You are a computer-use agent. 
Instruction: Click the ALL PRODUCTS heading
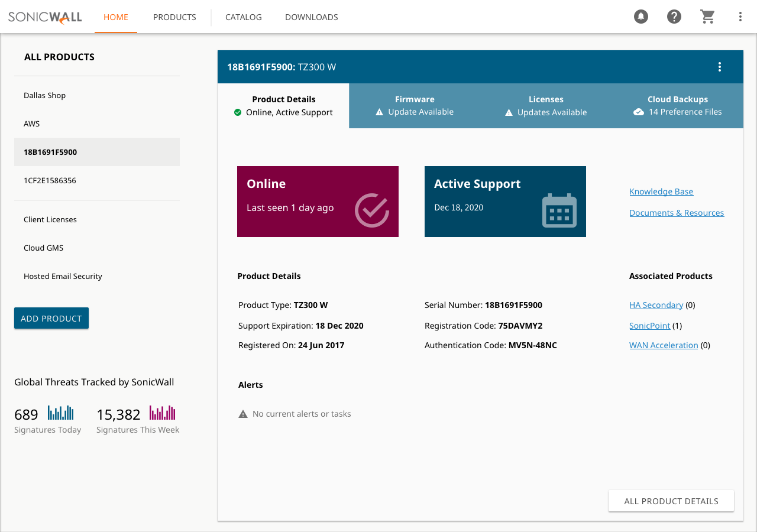[59, 57]
